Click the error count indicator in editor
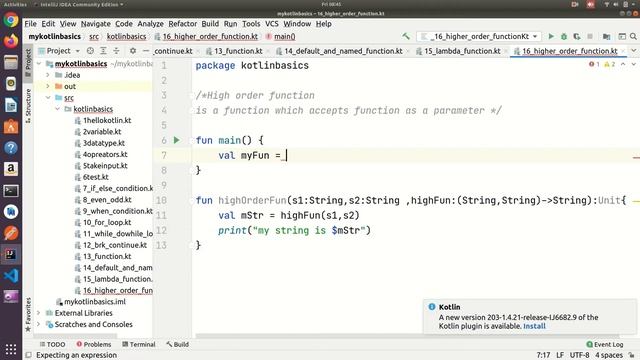 (594, 64)
